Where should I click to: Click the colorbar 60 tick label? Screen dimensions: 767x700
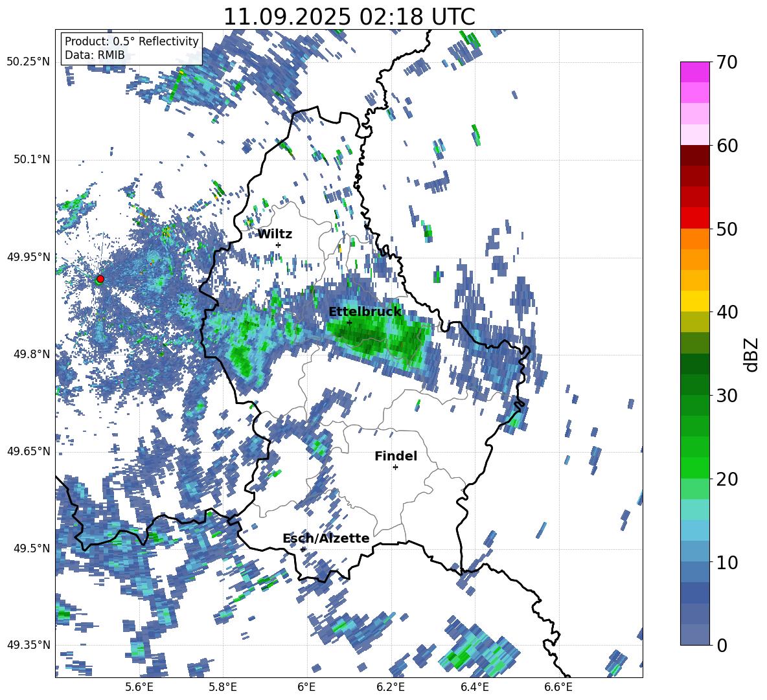click(727, 146)
